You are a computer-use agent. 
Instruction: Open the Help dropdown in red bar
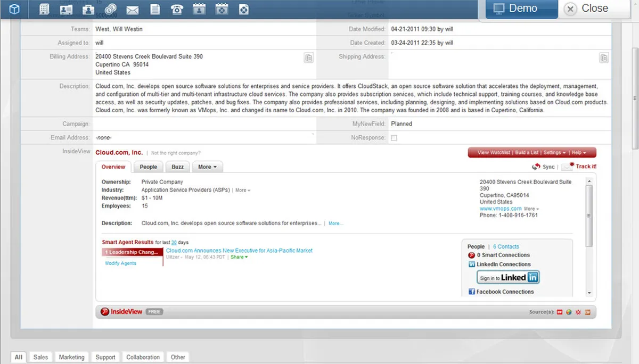point(579,153)
